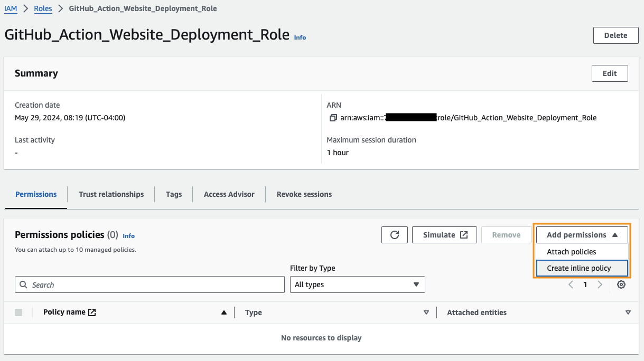Open the Revoke sessions tab

click(304, 194)
